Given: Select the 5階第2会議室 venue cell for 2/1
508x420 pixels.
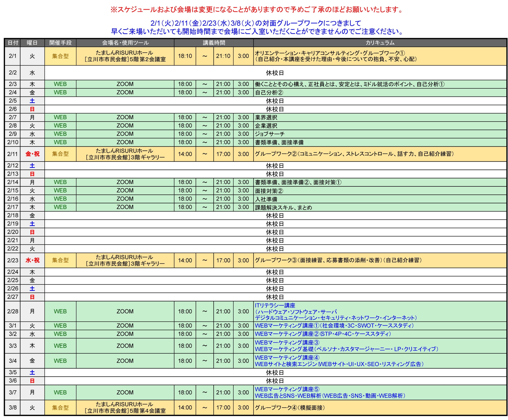Looking at the screenshot, I should (x=125, y=56).
